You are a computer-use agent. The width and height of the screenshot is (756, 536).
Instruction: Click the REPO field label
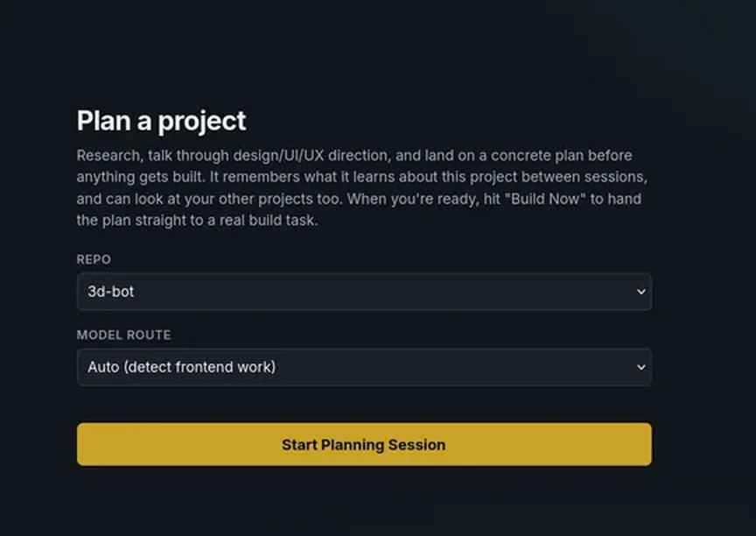[x=94, y=259]
